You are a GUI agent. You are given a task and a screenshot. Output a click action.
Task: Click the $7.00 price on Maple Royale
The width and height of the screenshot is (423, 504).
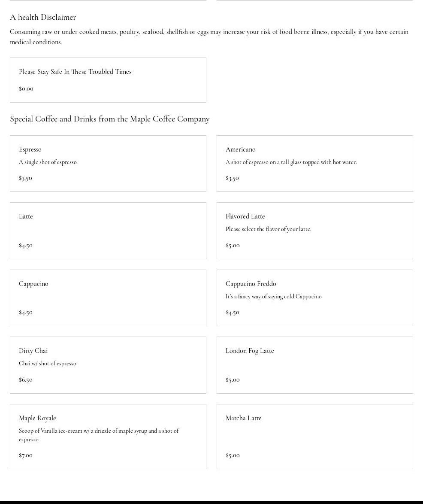(x=26, y=455)
